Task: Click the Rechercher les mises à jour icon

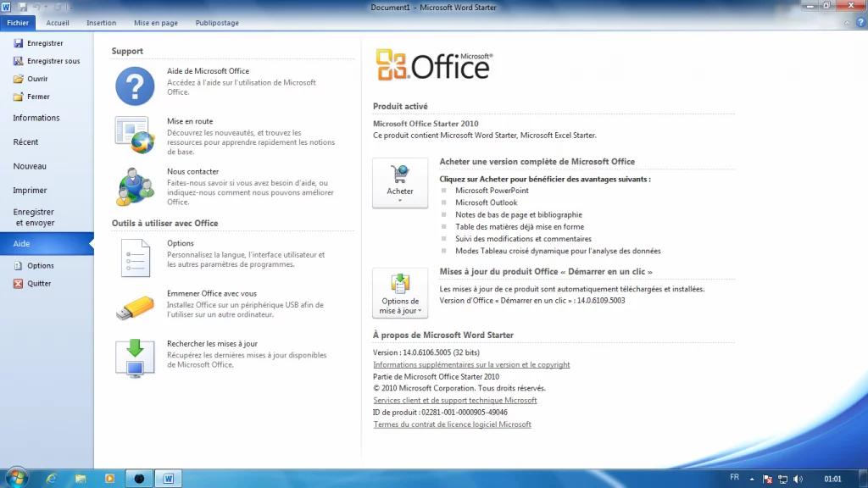Action: (135, 358)
